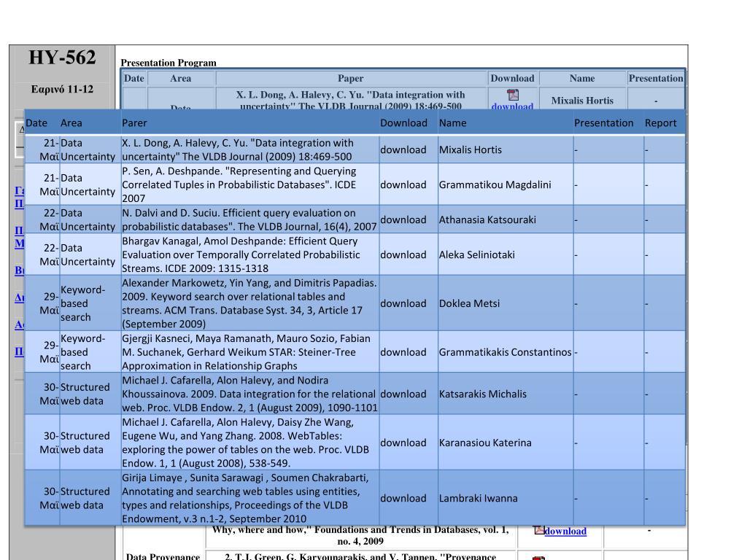Click the 'Data Uncertainty' area in the Aleka Seliniotaki row
The image size is (747, 560).
(88, 254)
